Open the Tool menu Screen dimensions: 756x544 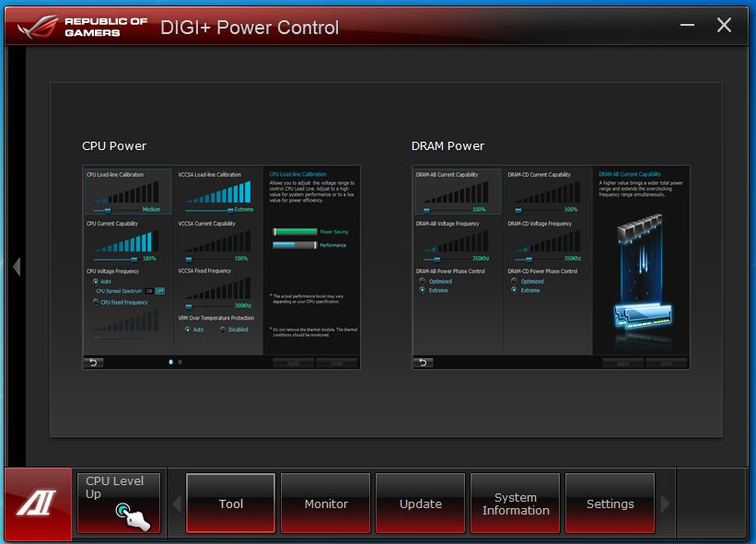click(230, 503)
